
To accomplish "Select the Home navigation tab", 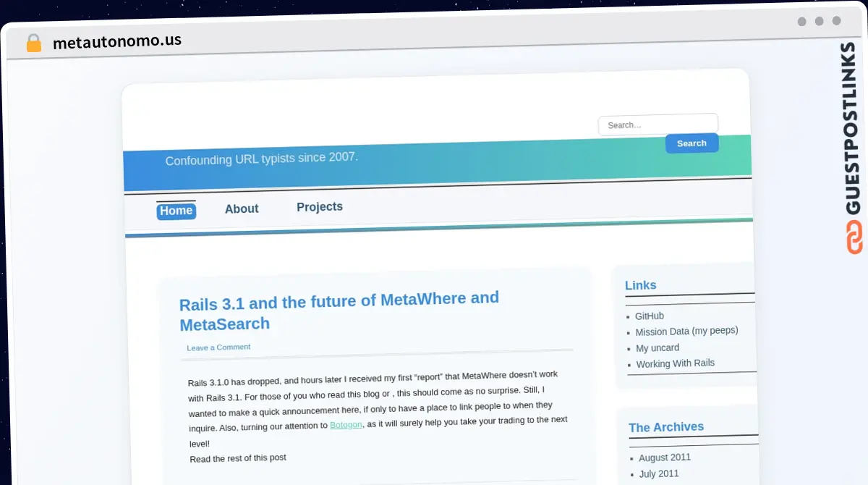I will click(x=176, y=211).
